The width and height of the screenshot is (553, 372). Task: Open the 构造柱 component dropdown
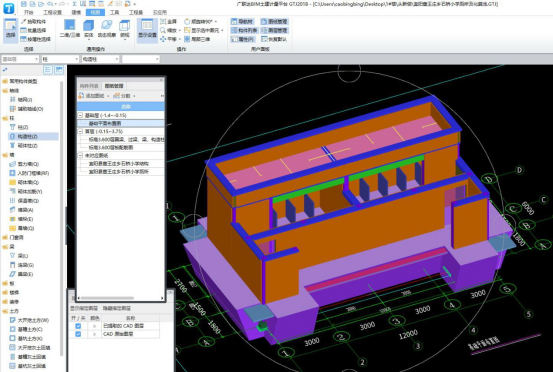[101, 59]
